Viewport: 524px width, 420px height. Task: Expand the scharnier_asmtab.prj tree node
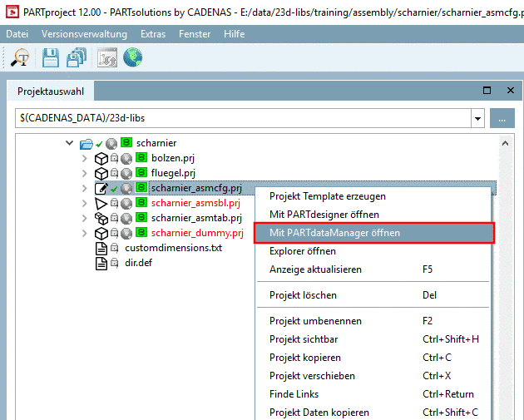pos(85,218)
